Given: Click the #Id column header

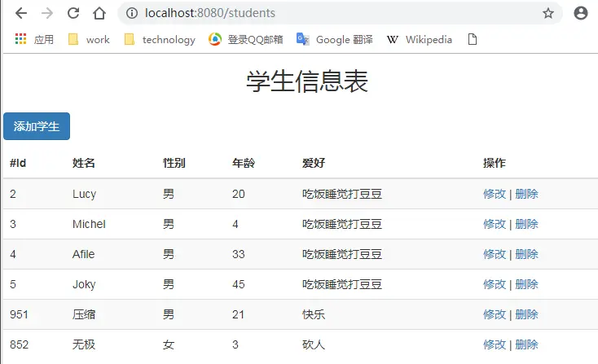Looking at the screenshot, I should pos(18,163).
